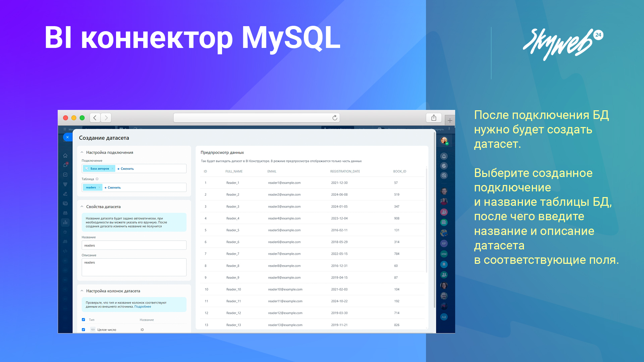Open the Подробнее link in columns hint

(143, 307)
